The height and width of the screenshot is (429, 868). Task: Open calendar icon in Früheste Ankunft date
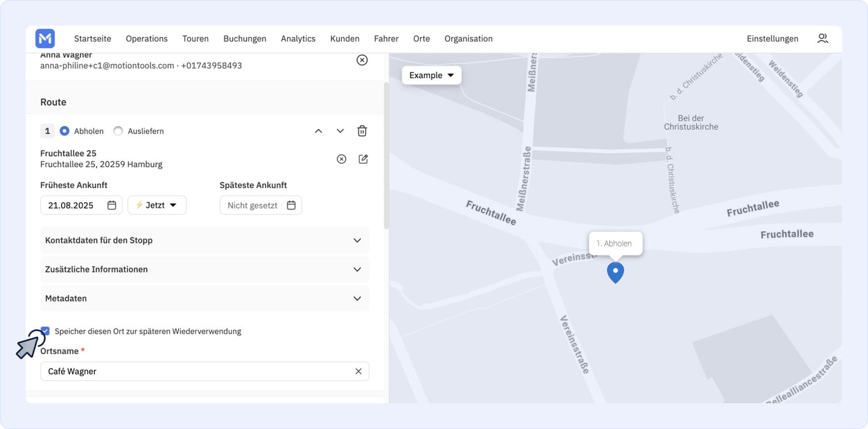point(112,205)
